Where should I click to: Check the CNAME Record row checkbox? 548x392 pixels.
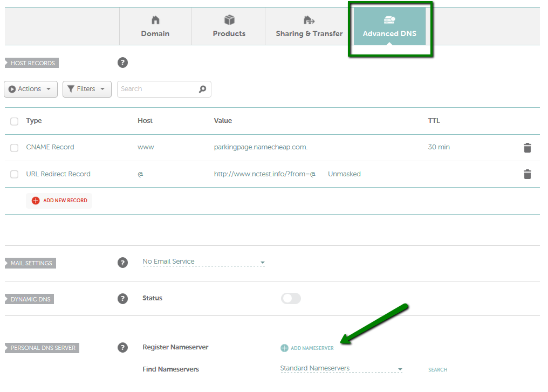click(14, 147)
